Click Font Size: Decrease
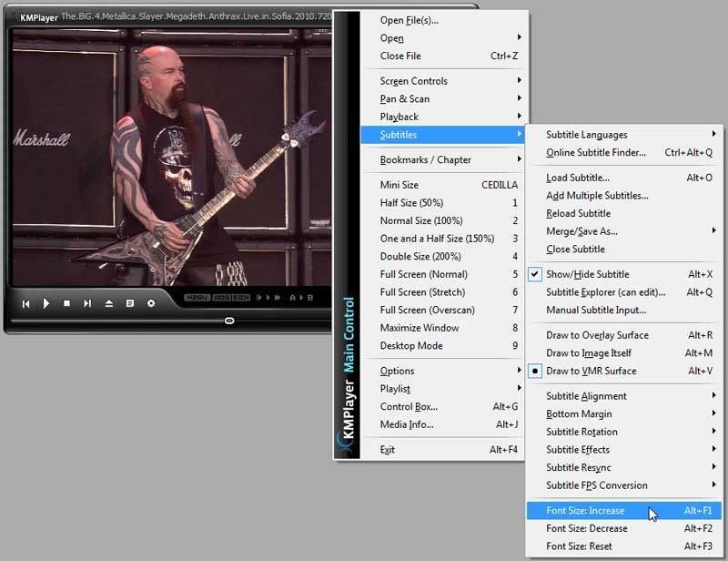The height and width of the screenshot is (561, 728). pyautogui.click(x=622, y=528)
